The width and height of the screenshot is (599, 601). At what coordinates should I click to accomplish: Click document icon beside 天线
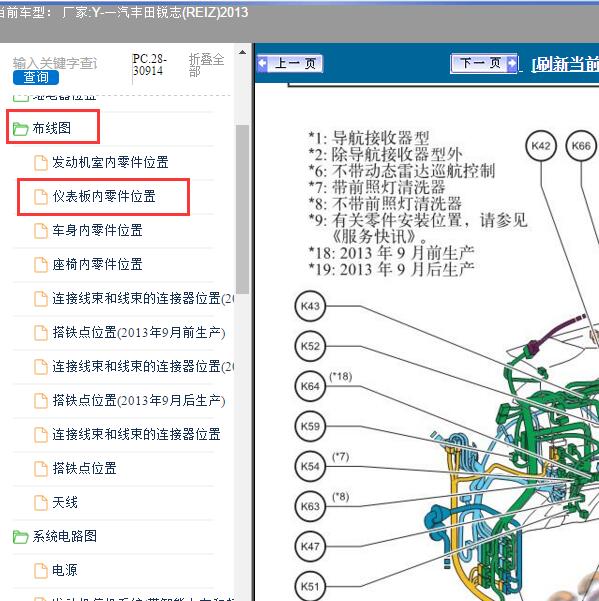(x=41, y=503)
